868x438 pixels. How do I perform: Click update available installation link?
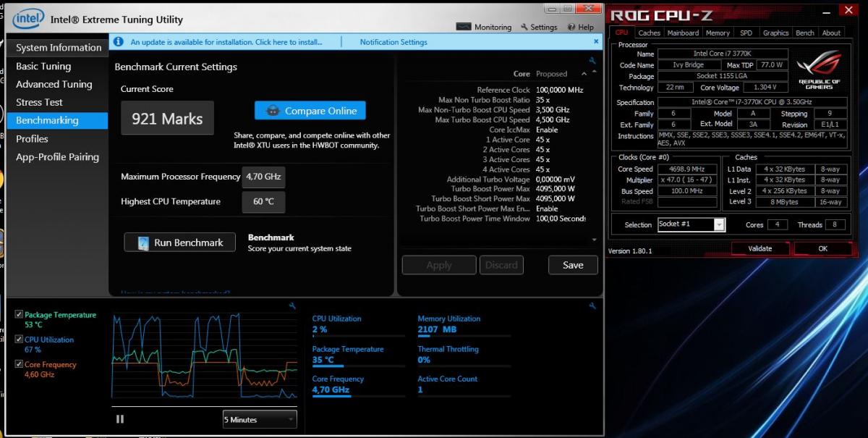point(226,42)
